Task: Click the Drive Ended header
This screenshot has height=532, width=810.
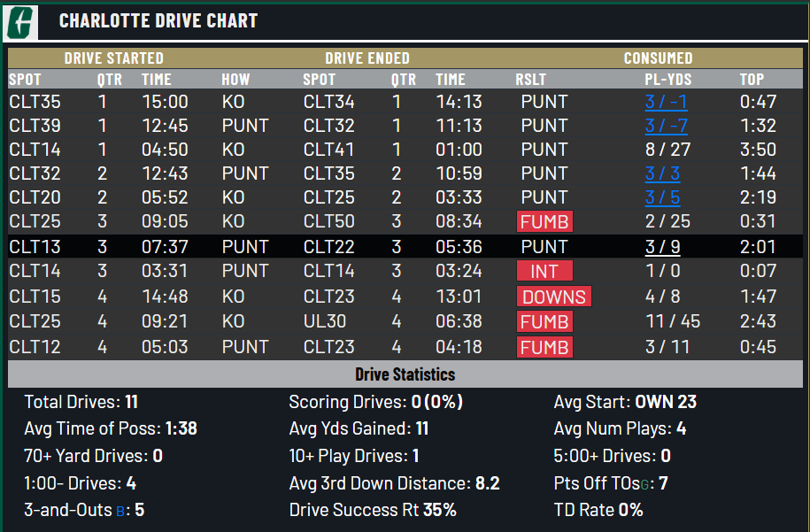Action: 367,58
